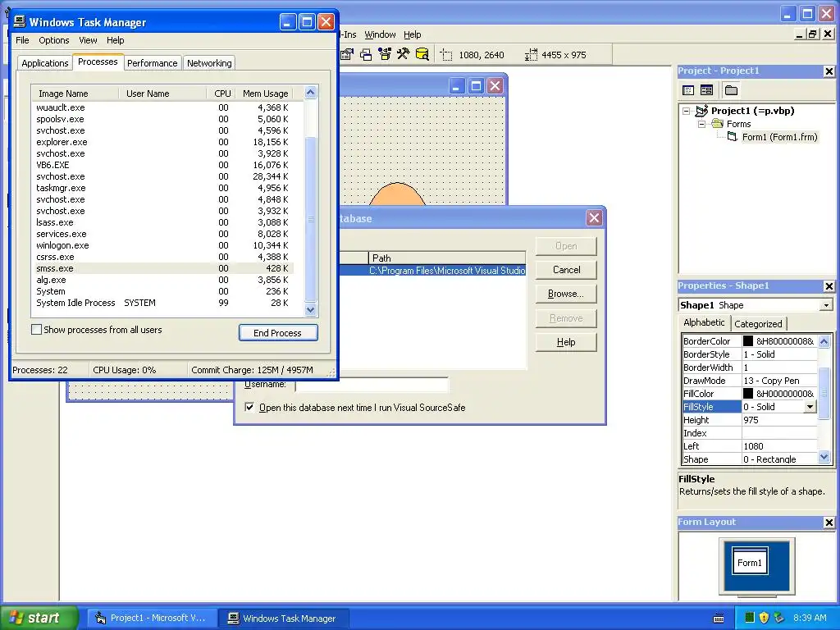Screen dimensions: 840x630
Task: Switch to Project1 Microsoft Visual Basic taskbar button
Action: coord(153,618)
